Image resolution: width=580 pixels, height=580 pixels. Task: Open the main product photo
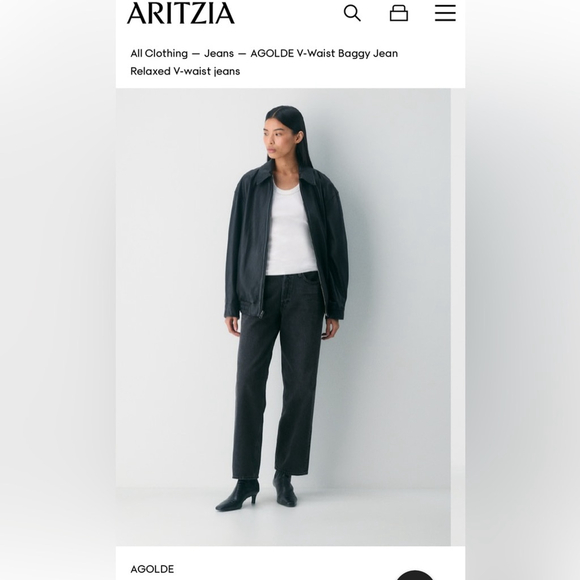pos(283,317)
